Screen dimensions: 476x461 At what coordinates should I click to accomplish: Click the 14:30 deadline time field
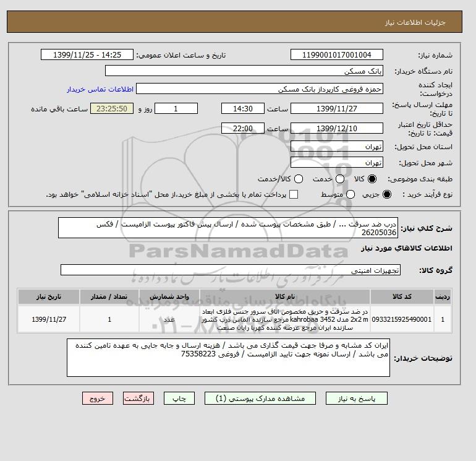(x=243, y=108)
